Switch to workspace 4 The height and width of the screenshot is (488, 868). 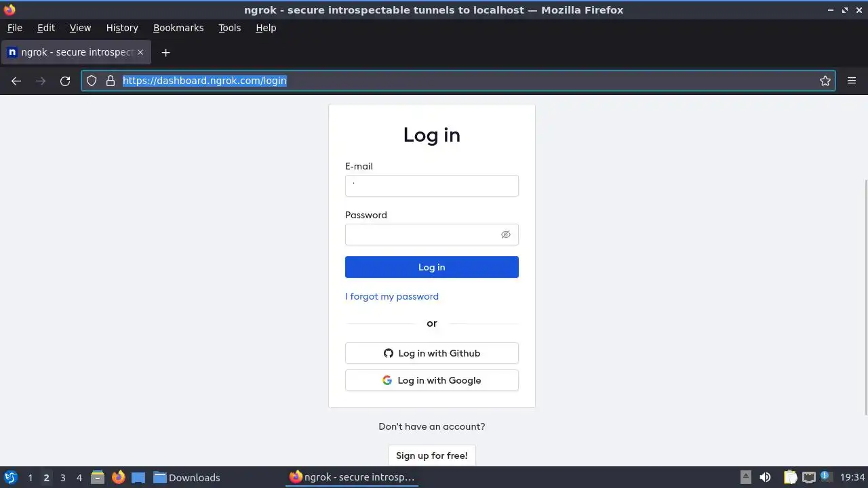pyautogui.click(x=79, y=477)
